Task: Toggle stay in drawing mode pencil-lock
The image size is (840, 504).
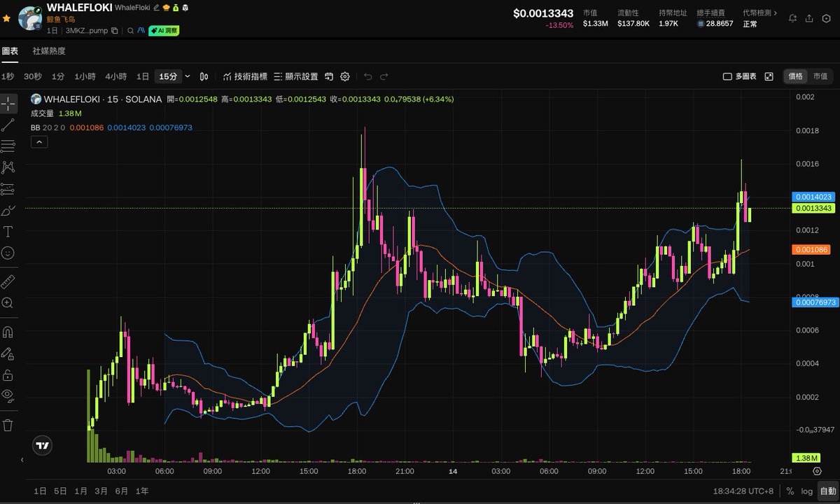Action: tap(8, 353)
